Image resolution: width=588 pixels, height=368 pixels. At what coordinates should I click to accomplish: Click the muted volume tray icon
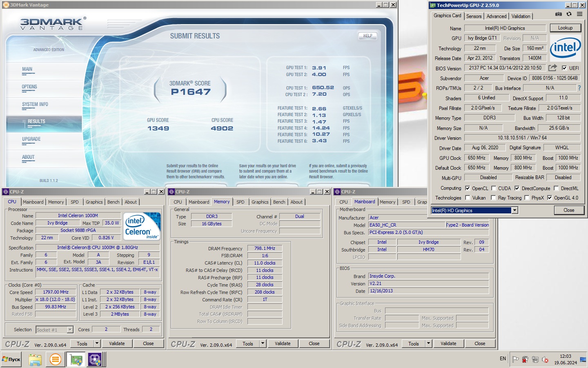pos(545,359)
